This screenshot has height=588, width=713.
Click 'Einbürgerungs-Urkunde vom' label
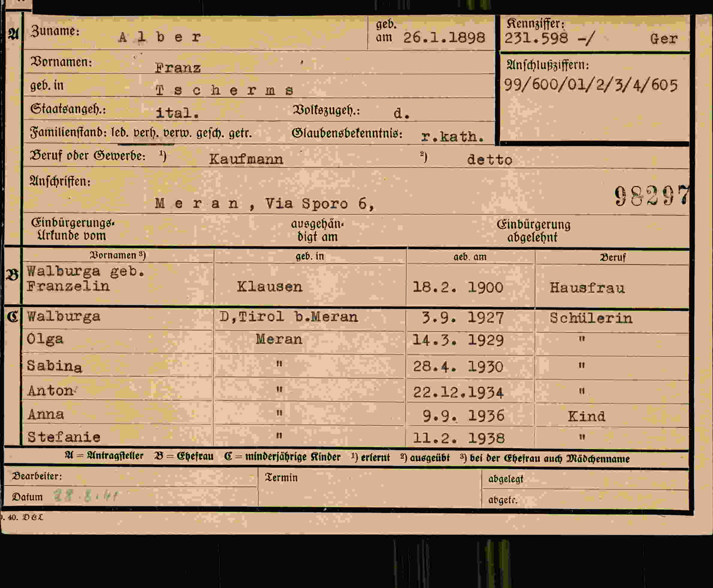tap(72, 229)
